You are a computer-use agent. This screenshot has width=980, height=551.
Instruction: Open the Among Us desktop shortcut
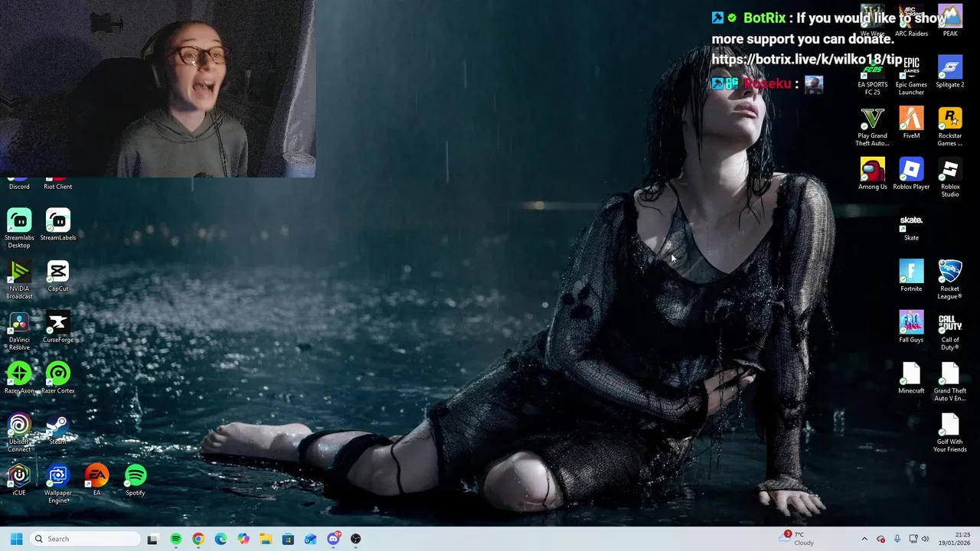pyautogui.click(x=873, y=174)
